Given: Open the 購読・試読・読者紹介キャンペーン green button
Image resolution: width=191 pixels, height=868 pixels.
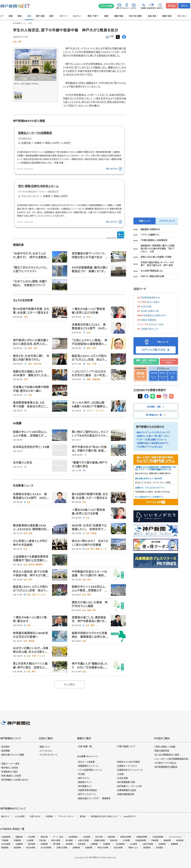Looking at the screenshot, I should click(x=146, y=361).
